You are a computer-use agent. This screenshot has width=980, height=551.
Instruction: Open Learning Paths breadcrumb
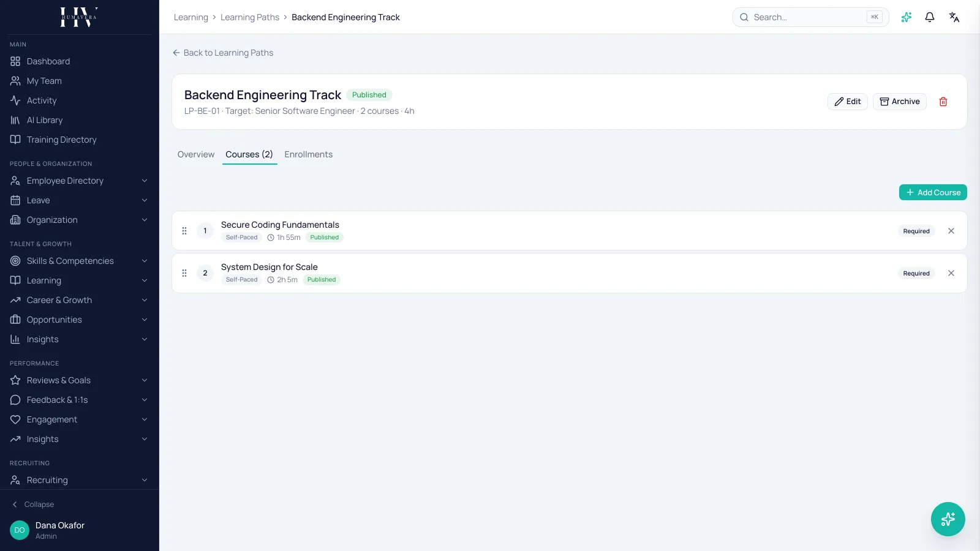pyautogui.click(x=250, y=17)
